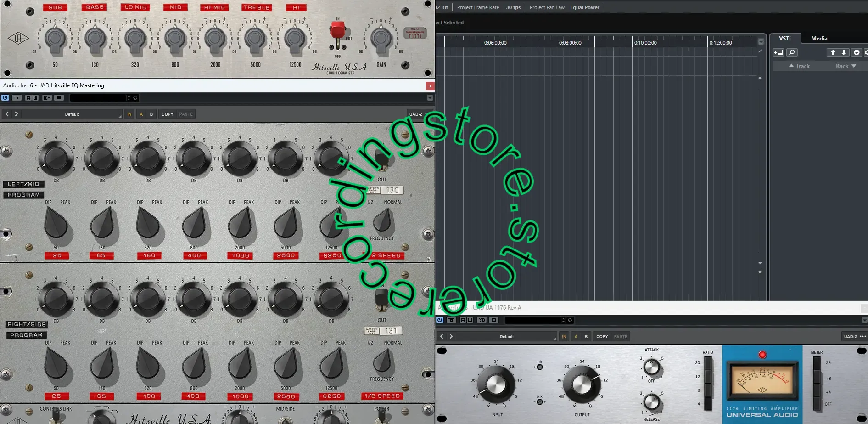Click the red TREBLE label on top EQ

pyautogui.click(x=257, y=7)
